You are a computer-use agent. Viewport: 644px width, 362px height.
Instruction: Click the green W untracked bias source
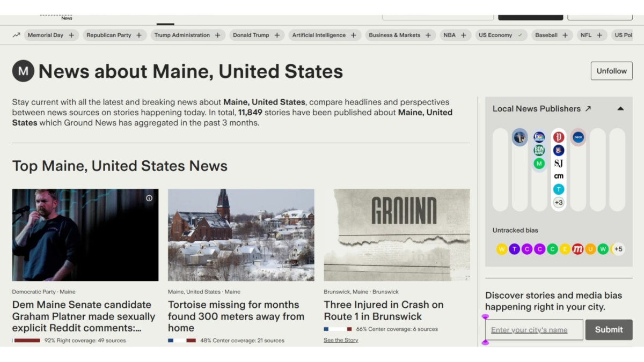(603, 249)
